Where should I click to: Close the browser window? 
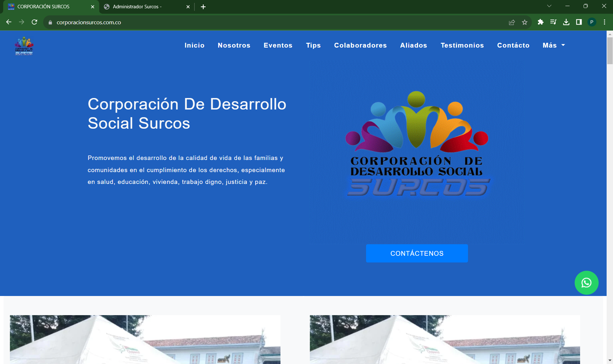click(604, 6)
